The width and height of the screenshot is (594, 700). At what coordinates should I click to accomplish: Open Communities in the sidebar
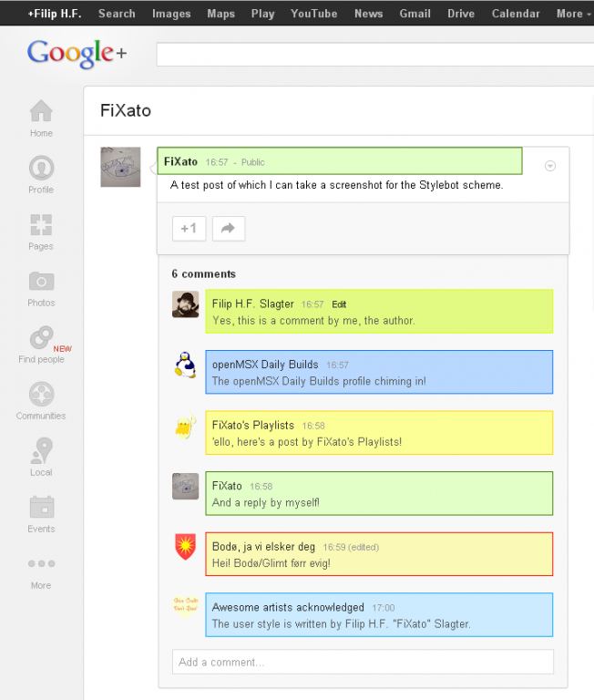pyautogui.click(x=41, y=394)
